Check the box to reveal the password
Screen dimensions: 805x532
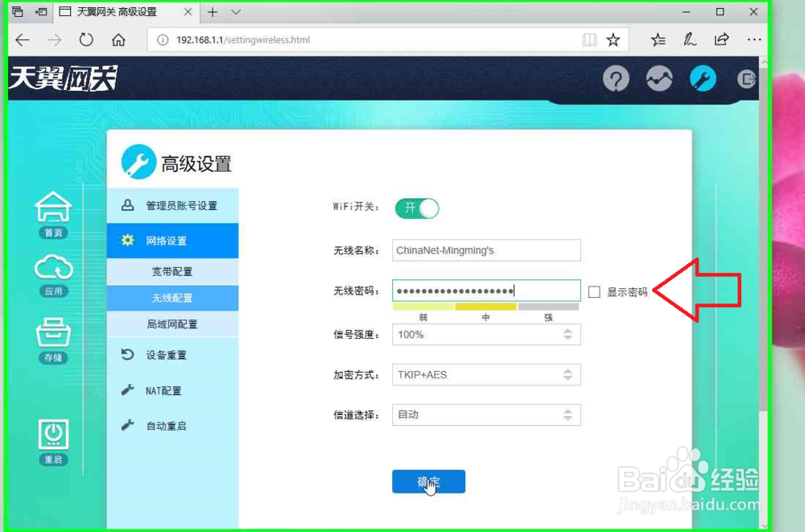[595, 291]
